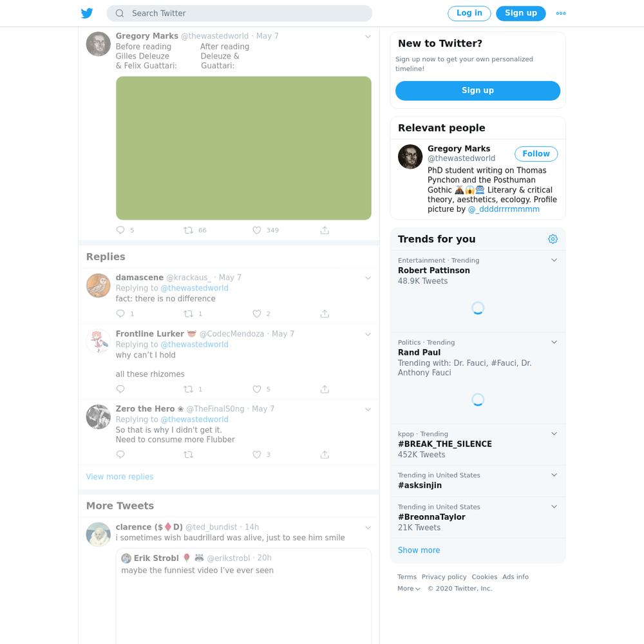Screen dimensions: 644x644
Task: Follow Gregory Marks in Relevant people
Action: (536, 154)
